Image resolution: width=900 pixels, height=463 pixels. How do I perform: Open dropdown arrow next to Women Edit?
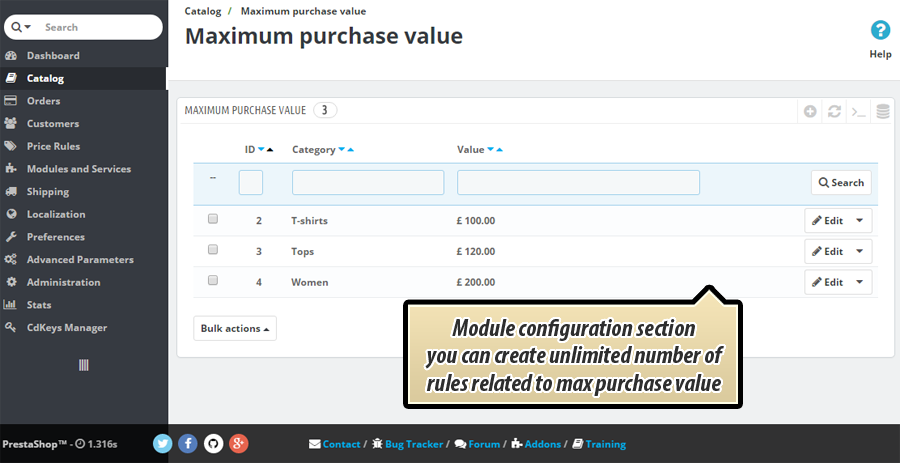coord(859,282)
